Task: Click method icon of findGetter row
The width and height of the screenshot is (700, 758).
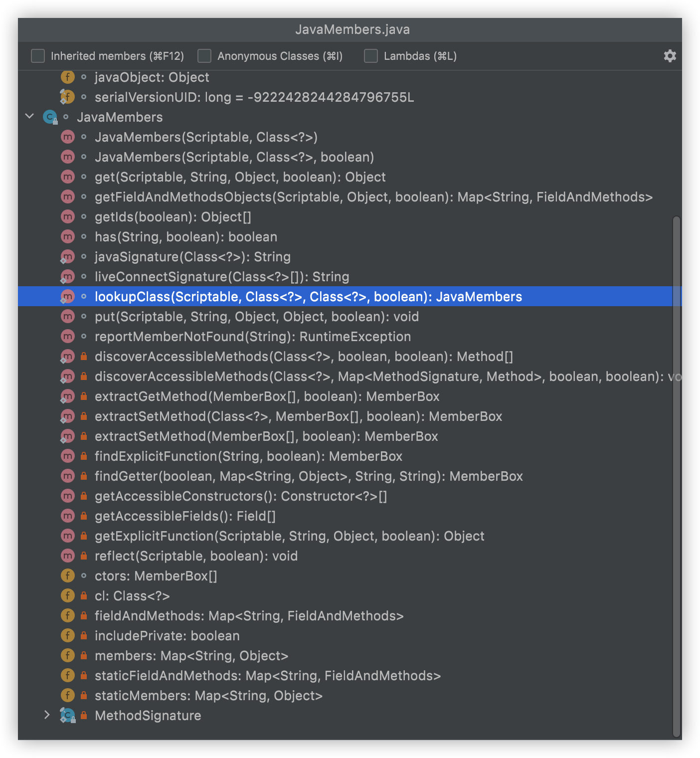Action: [x=68, y=476]
